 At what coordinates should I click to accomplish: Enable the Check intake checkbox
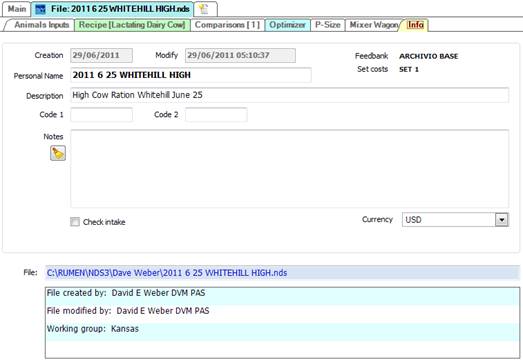[x=75, y=222]
